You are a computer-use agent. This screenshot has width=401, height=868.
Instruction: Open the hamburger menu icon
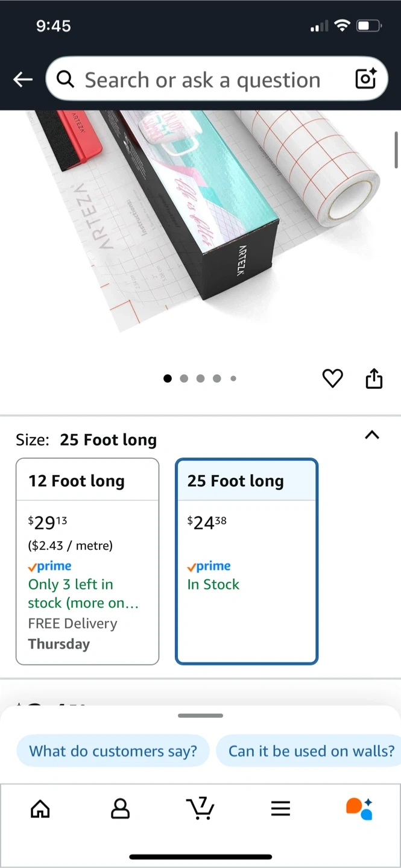[280, 808]
